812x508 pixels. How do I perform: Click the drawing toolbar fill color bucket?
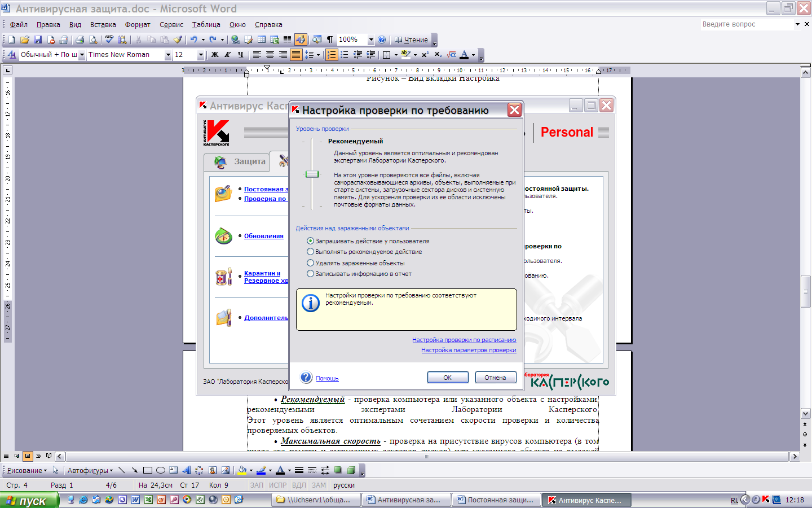242,470
